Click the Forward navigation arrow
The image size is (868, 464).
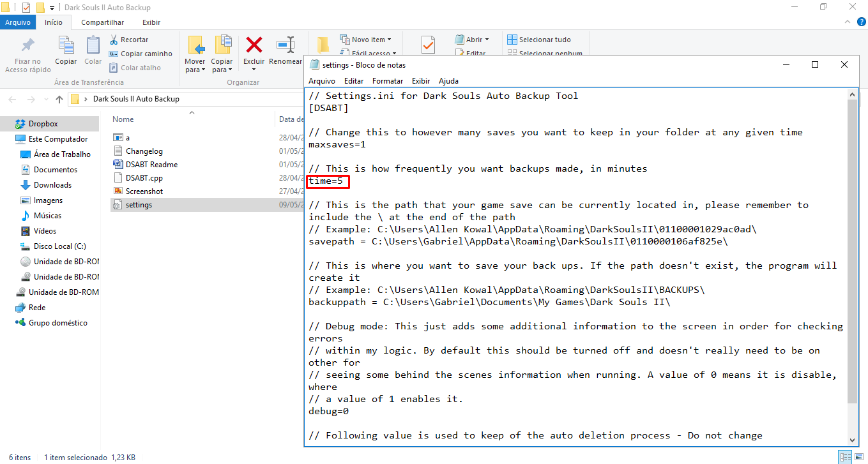coord(31,99)
